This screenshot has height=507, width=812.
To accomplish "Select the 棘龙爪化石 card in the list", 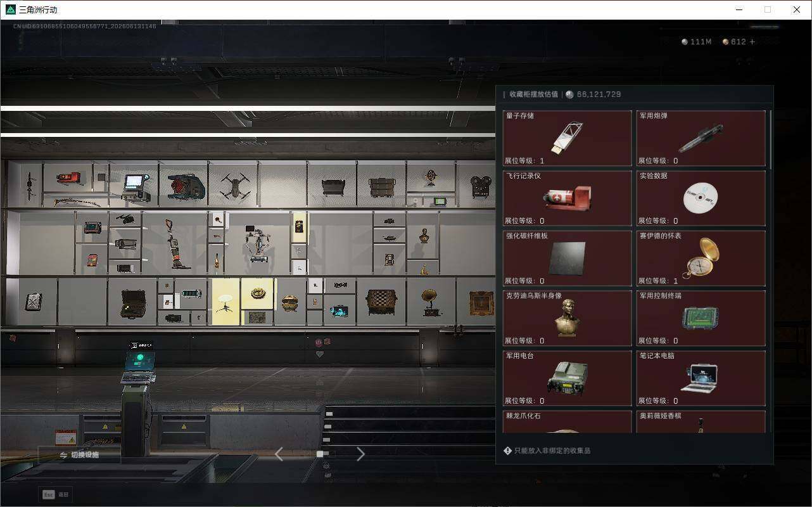I will [x=567, y=422].
